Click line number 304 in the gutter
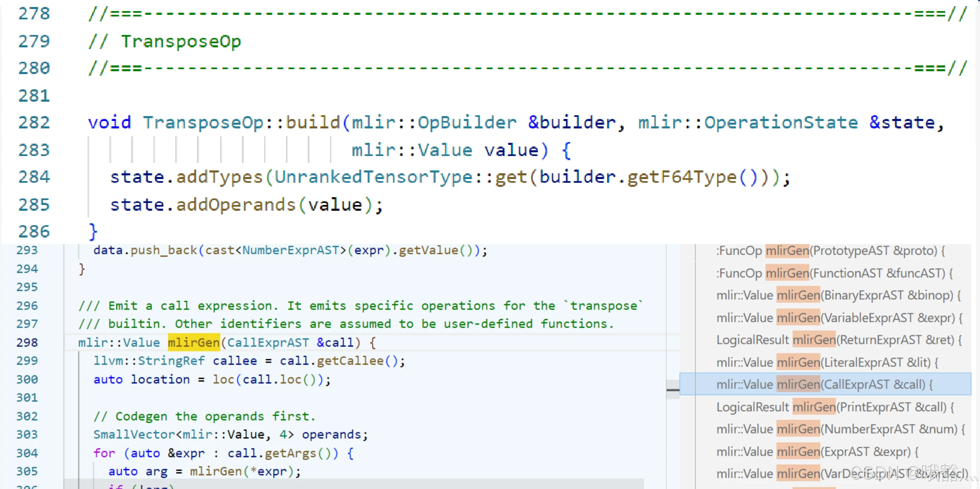 pyautogui.click(x=27, y=453)
